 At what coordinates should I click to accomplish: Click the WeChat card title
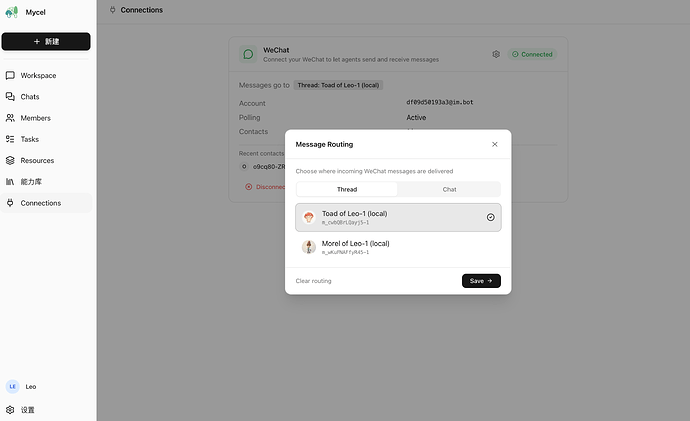[276, 50]
